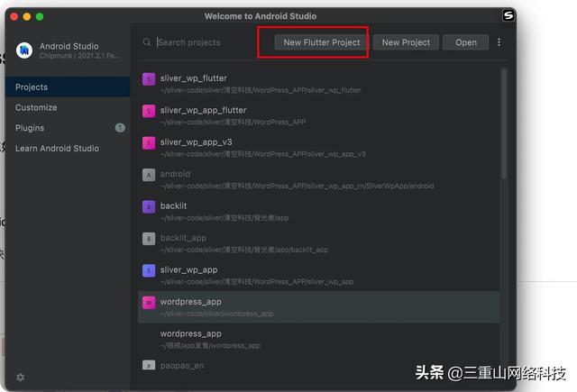Select the backlit_app project entry
Screen dimensions: 577x392
tap(318, 243)
